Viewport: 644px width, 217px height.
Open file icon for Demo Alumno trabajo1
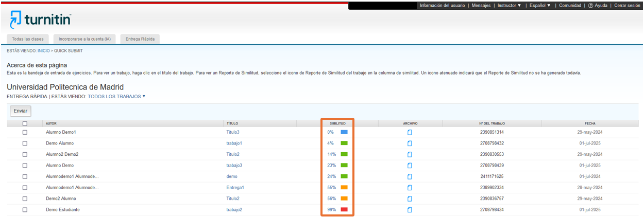(x=410, y=143)
